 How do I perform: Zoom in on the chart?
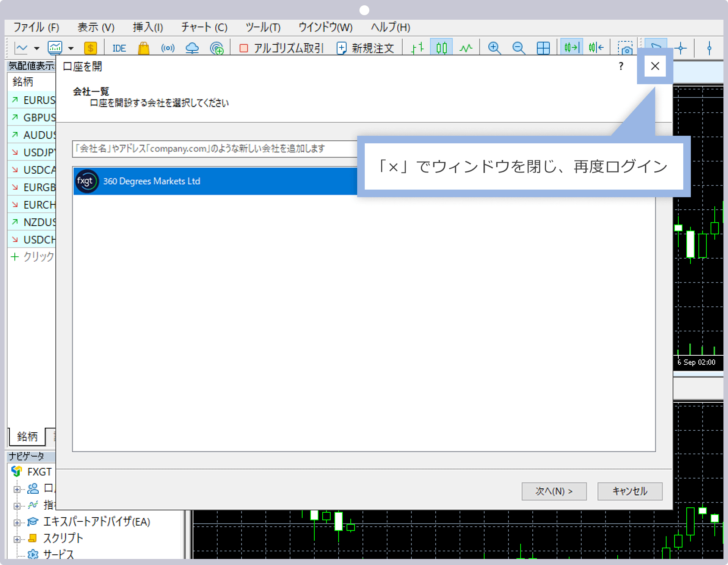[x=494, y=48]
